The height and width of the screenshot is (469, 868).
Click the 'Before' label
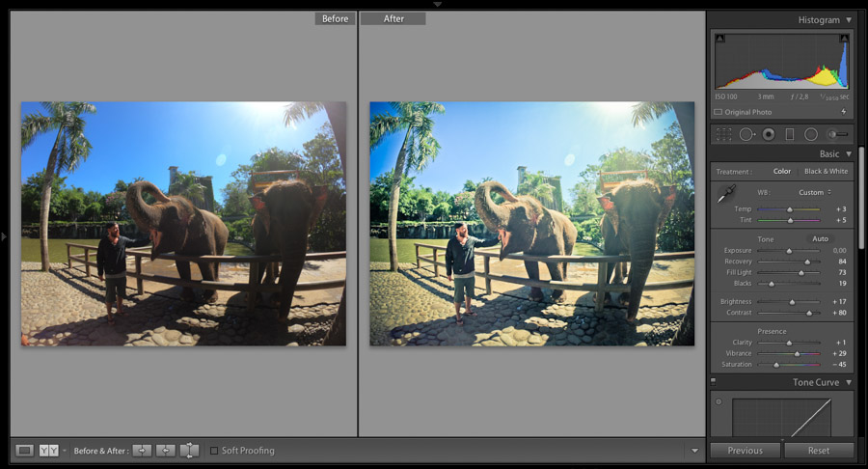[335, 19]
